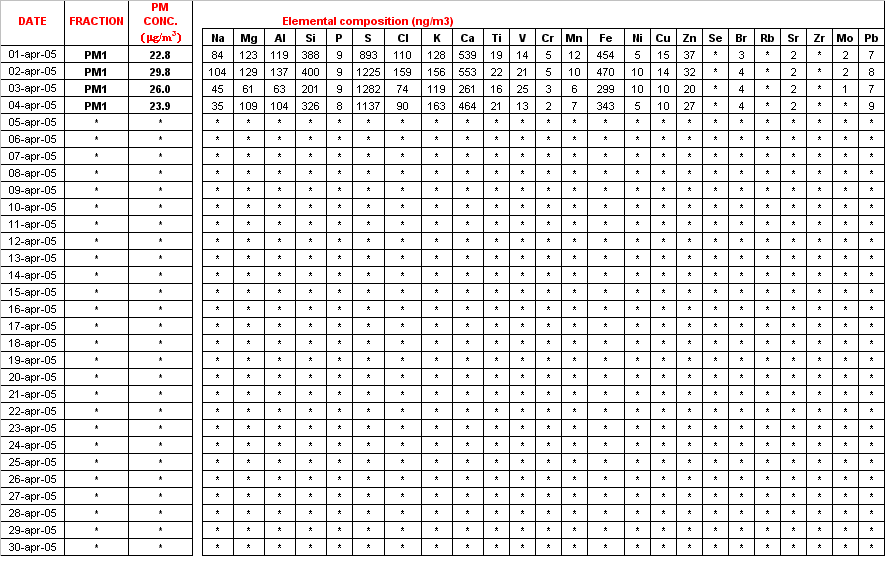This screenshot has height=573, width=885.
Task: Click sodium value 104
Action: tap(217, 72)
